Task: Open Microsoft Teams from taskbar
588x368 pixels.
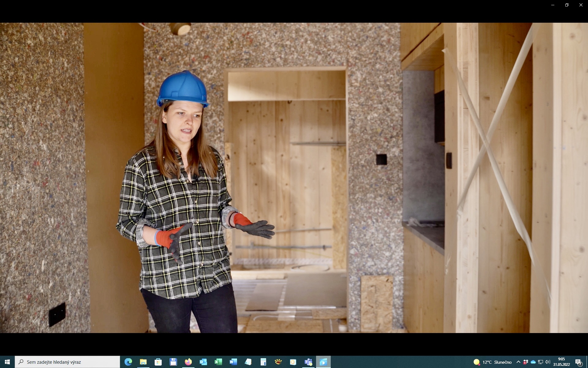Action: [308, 362]
